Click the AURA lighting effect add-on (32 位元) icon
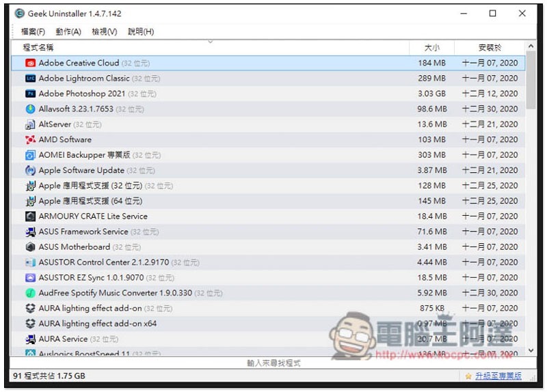Viewport: 547px width, 392px height. 30,309
